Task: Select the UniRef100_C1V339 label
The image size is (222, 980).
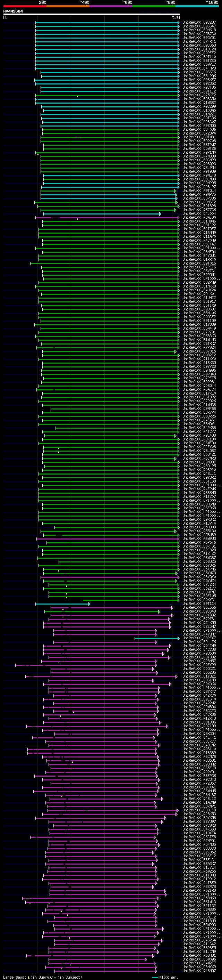Action: click(199, 324)
